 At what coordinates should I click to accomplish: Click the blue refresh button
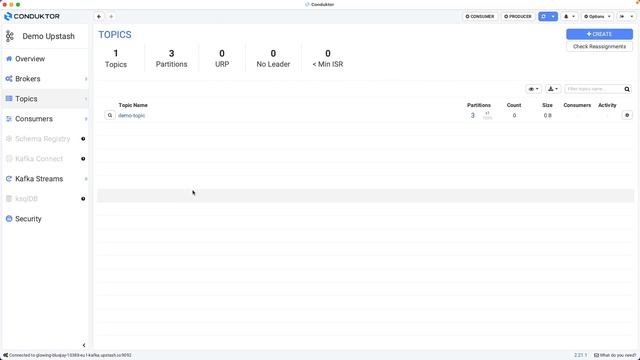pyautogui.click(x=543, y=16)
